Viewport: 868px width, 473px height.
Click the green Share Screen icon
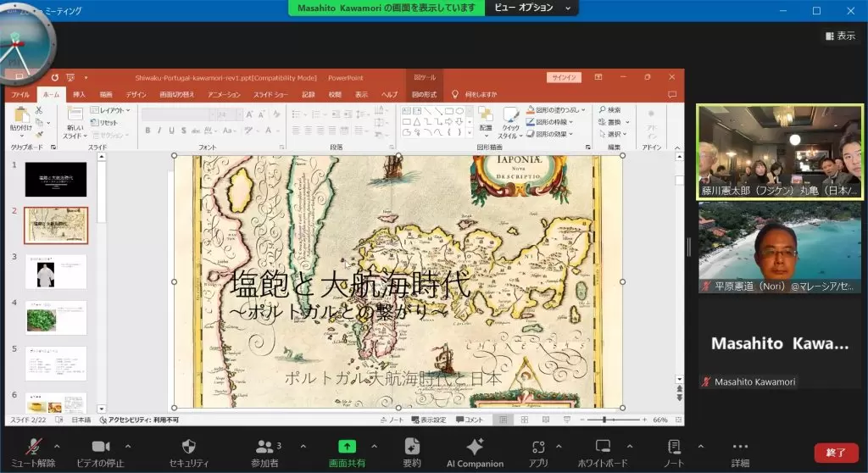pos(347,446)
